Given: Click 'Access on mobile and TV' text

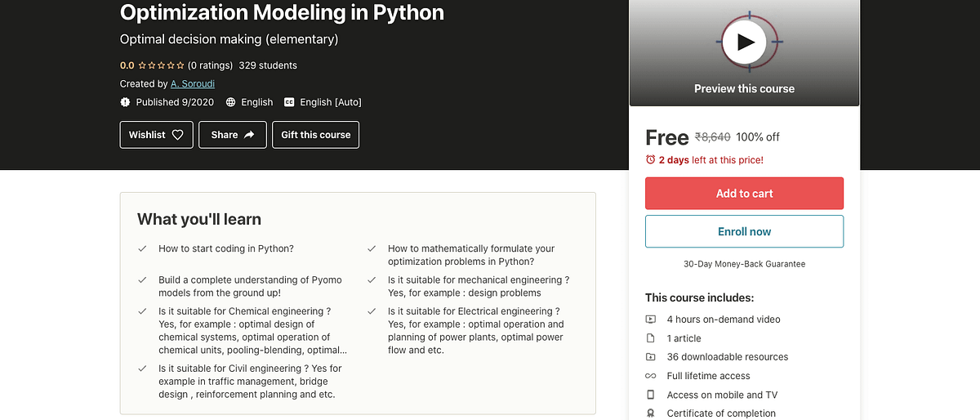Looking at the screenshot, I should [722, 395].
